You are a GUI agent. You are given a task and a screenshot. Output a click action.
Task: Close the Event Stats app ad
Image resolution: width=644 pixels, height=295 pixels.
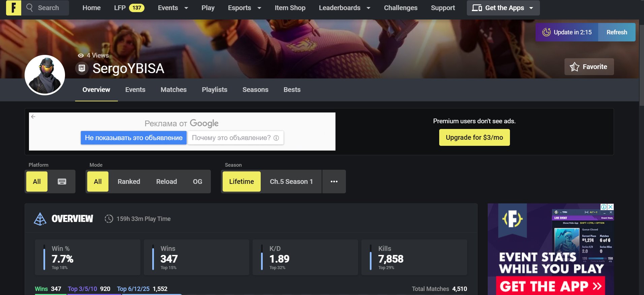[610, 207]
